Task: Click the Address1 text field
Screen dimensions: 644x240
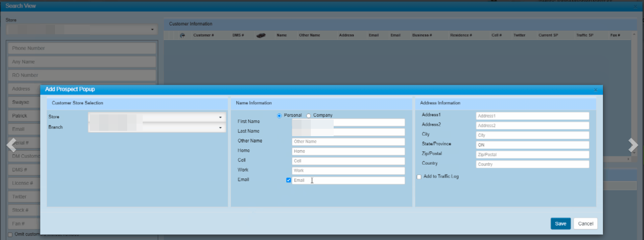Action: click(532, 116)
